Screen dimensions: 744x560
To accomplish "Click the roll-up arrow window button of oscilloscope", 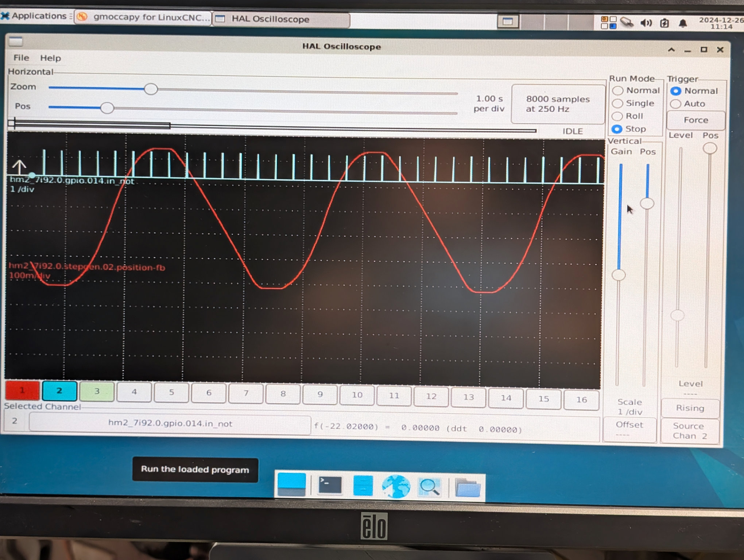I will [x=671, y=50].
